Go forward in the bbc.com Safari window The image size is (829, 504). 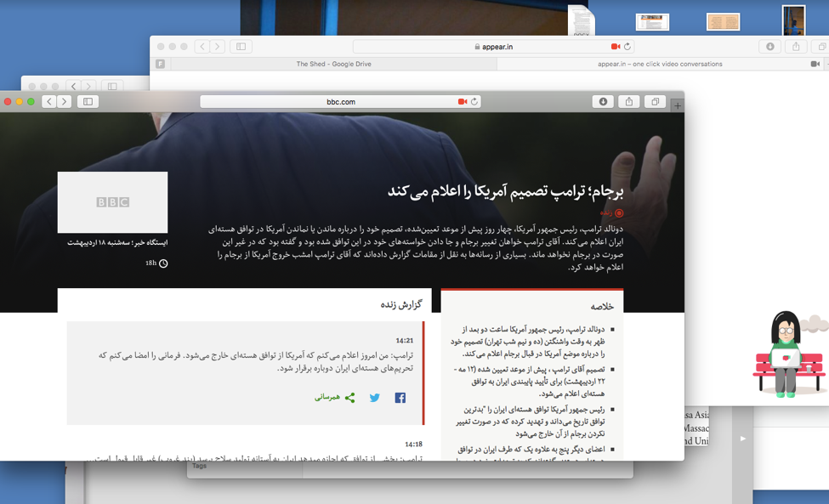tap(64, 101)
